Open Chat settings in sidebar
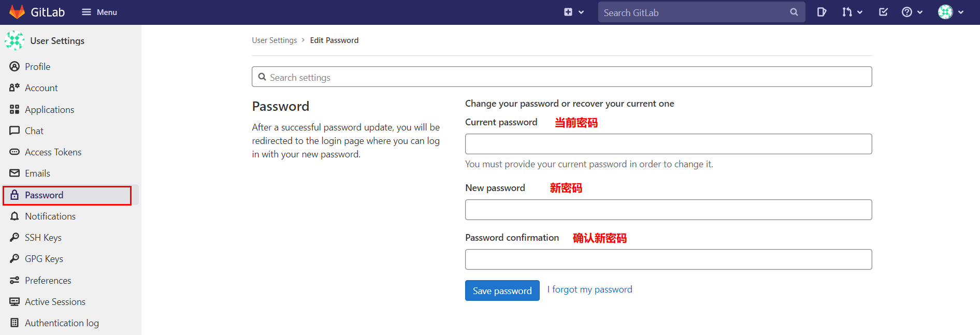980x335 pixels. 34,131
